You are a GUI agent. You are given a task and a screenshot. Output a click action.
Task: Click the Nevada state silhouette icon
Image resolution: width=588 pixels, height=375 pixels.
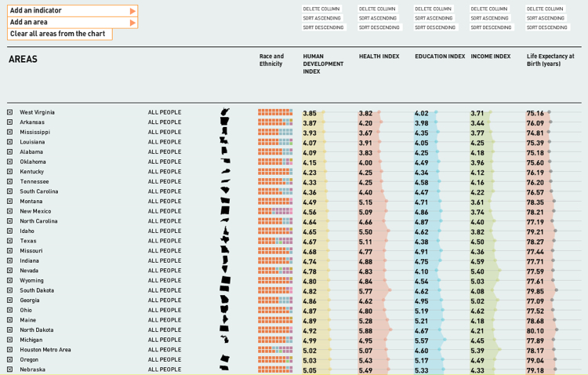coord(225,271)
